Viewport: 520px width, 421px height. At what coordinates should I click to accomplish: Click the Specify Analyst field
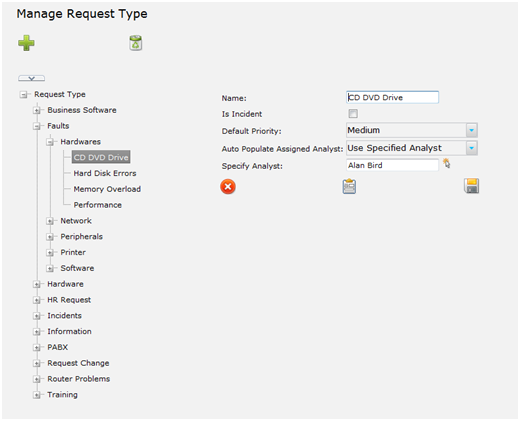392,165
